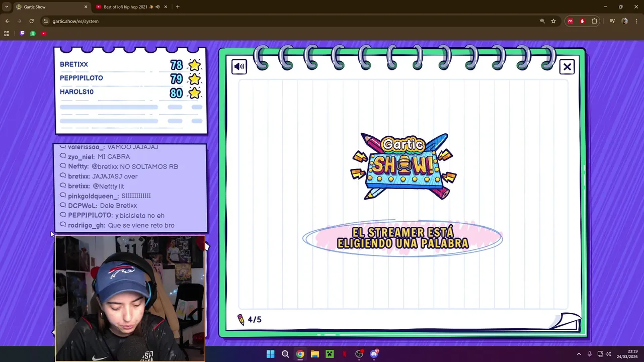Show hidden system tray icons

[x=579, y=354]
